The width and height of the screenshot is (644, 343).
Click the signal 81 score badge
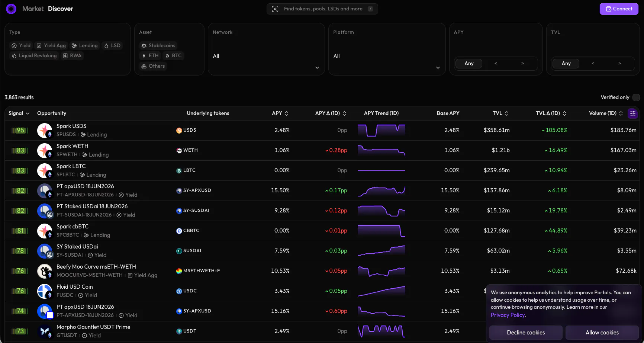[x=20, y=231]
